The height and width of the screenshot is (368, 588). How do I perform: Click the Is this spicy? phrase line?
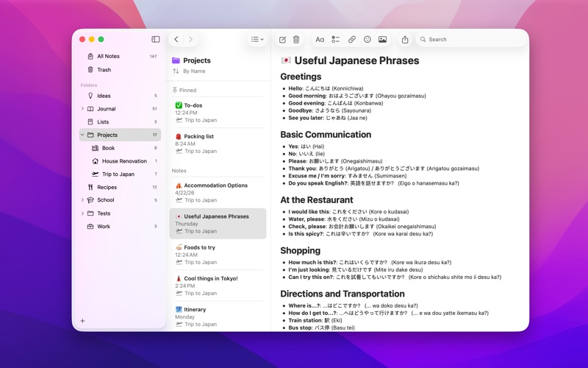click(360, 234)
